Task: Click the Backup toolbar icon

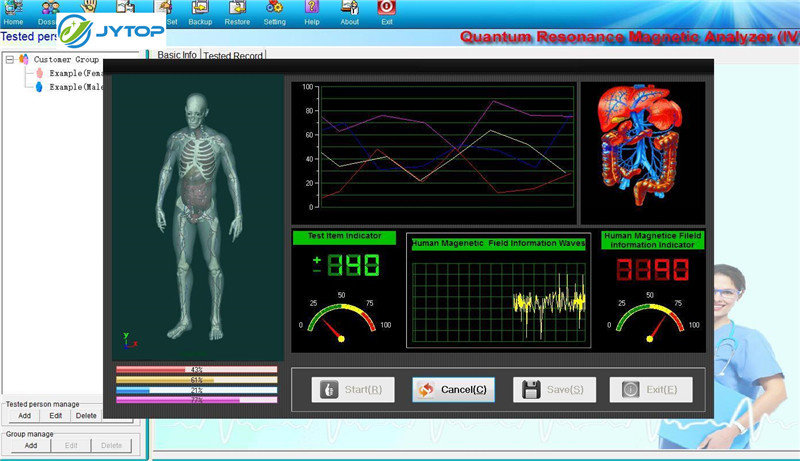Action: pyautogui.click(x=200, y=13)
